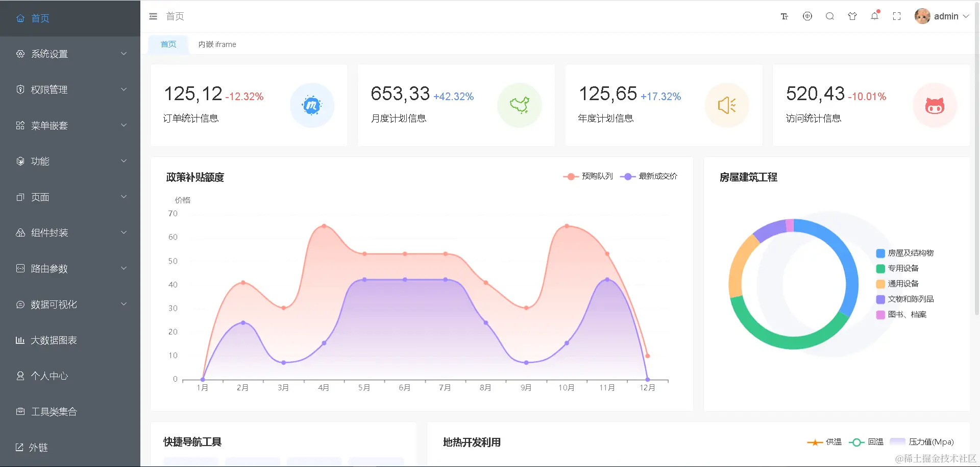Screen dimensions: 980x467
Task: Click the cube icon for 功能
Action: pyautogui.click(x=20, y=161)
